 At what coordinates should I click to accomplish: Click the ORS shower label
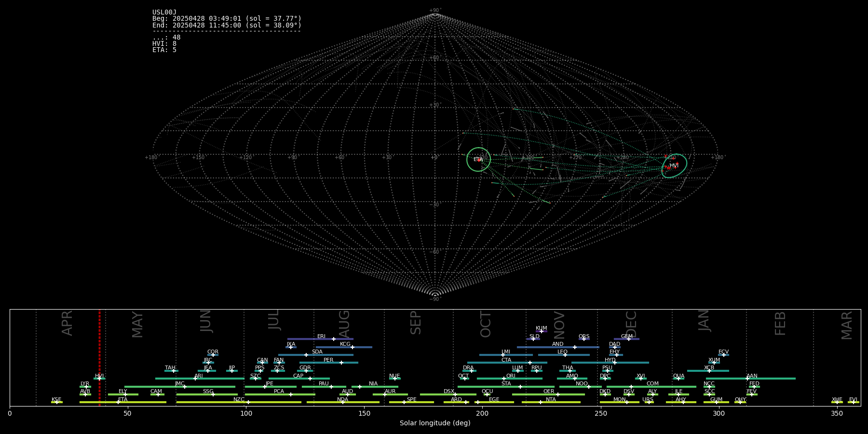coord(584,337)
